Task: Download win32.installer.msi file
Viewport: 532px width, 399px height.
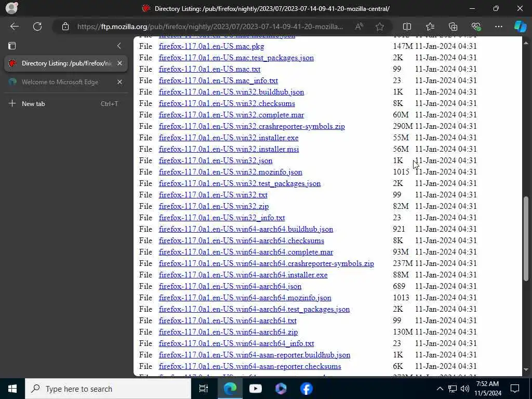Action: click(x=229, y=149)
